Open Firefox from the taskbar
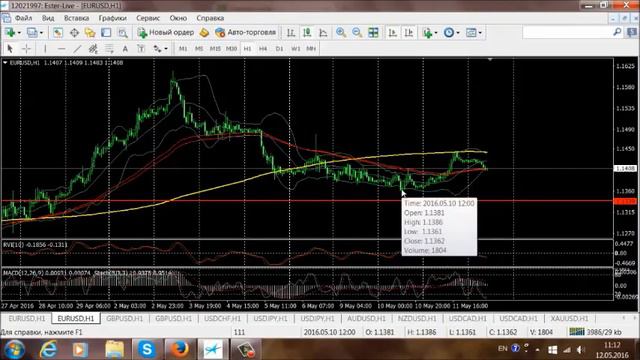The width and height of the screenshot is (640, 360). click(180, 349)
